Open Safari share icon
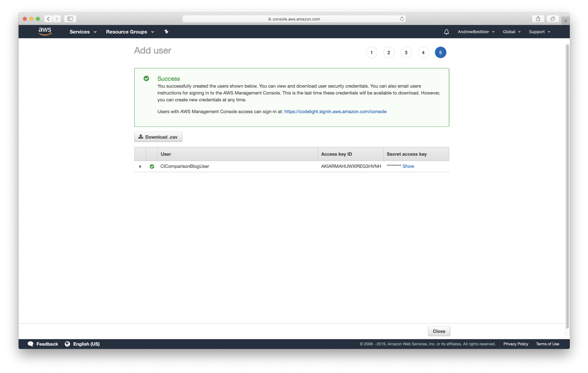Screen dimensions: 588x373 pos(538,19)
